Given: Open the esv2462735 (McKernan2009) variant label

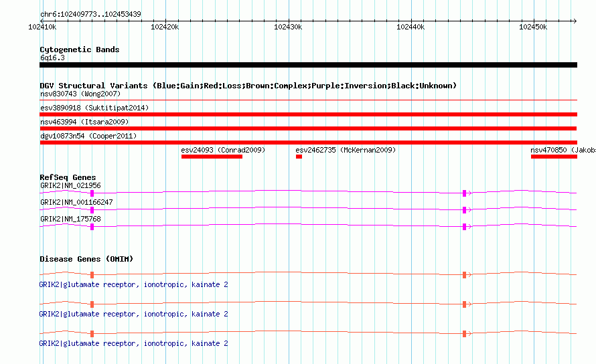Looking at the screenshot, I should 346,150.
